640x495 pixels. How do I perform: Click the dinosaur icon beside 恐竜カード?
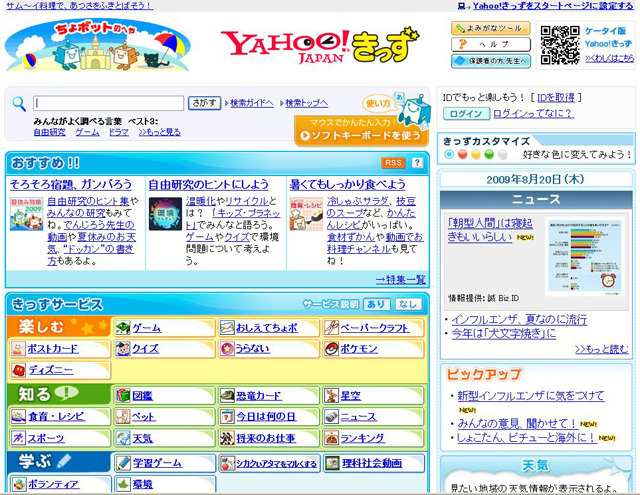(x=227, y=395)
